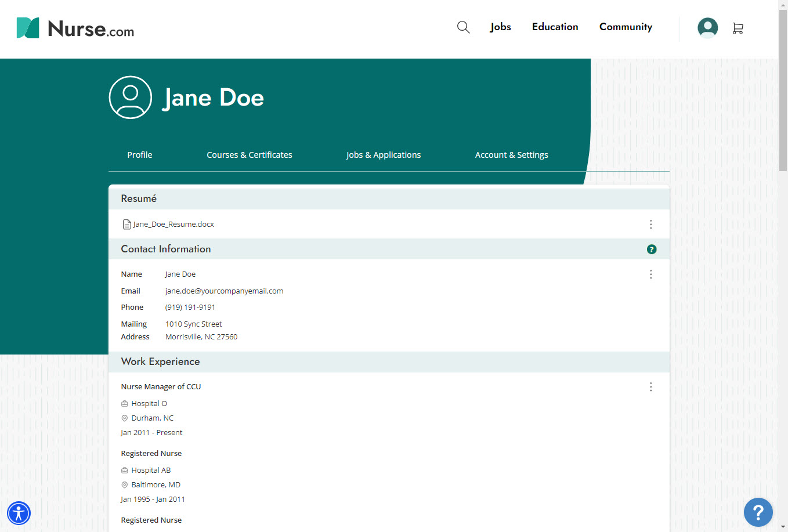Open Jane_Doe_Resume.docx

click(x=173, y=224)
